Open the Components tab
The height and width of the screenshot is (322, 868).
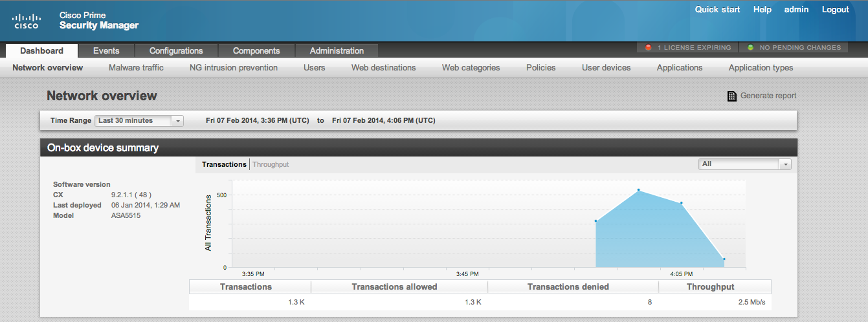point(256,51)
